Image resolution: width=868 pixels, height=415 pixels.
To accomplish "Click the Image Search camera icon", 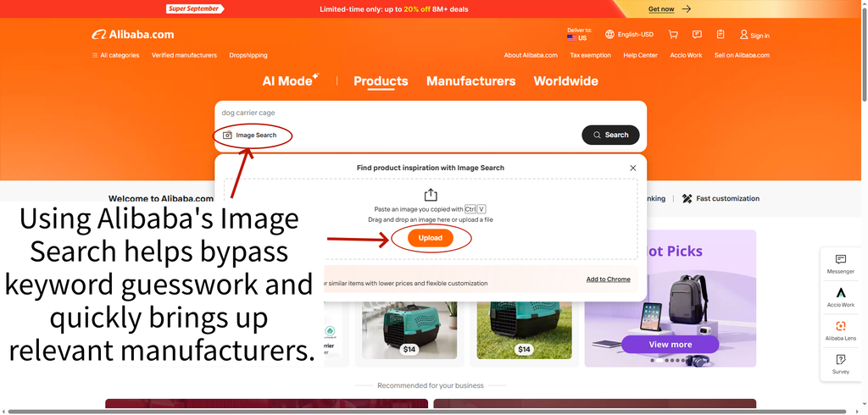I will tap(227, 135).
